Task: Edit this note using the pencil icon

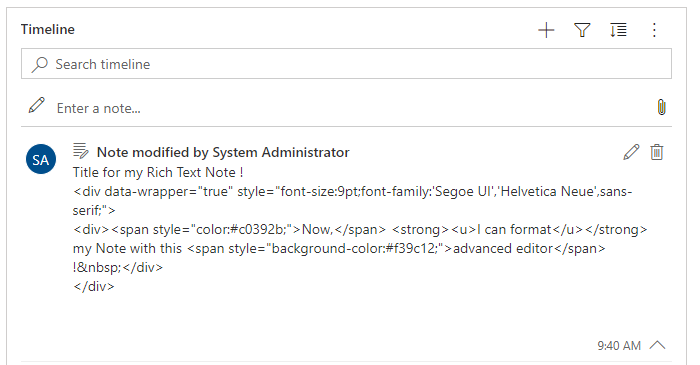Action: 631,152
